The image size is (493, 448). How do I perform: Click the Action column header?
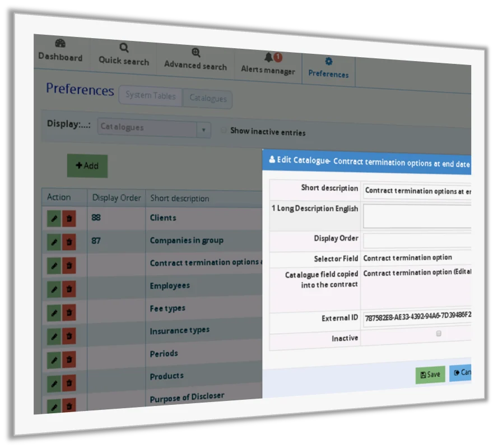click(59, 197)
